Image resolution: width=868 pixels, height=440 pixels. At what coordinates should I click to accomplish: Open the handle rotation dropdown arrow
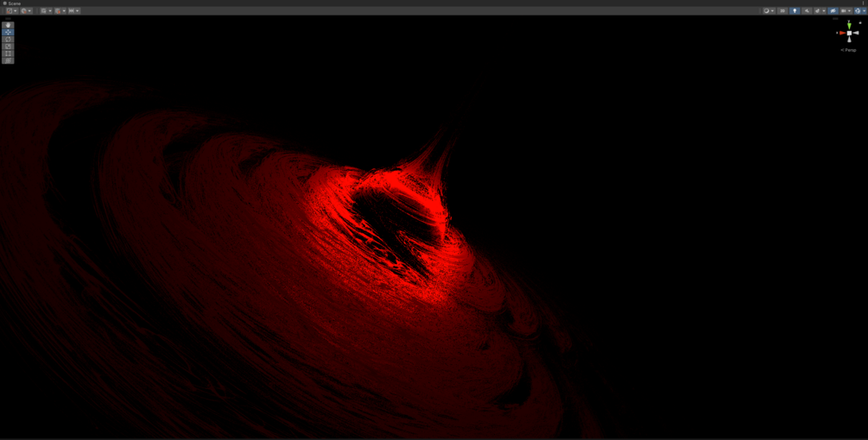(29, 10)
